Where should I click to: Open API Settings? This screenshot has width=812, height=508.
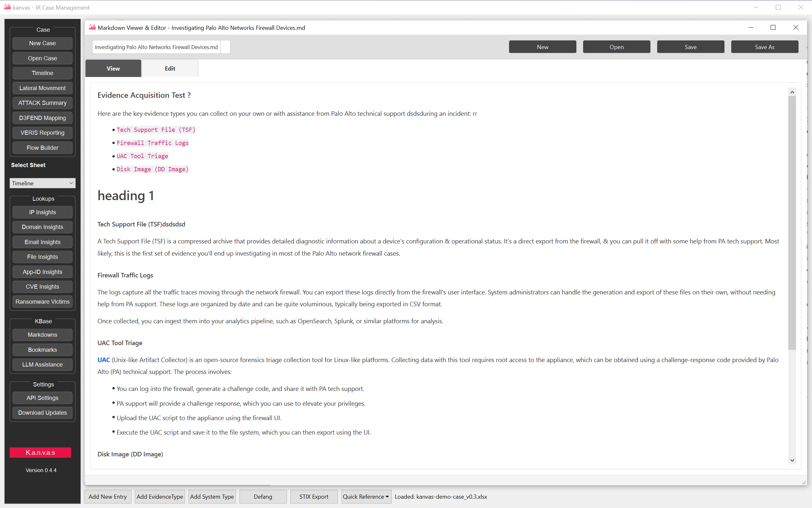click(42, 397)
